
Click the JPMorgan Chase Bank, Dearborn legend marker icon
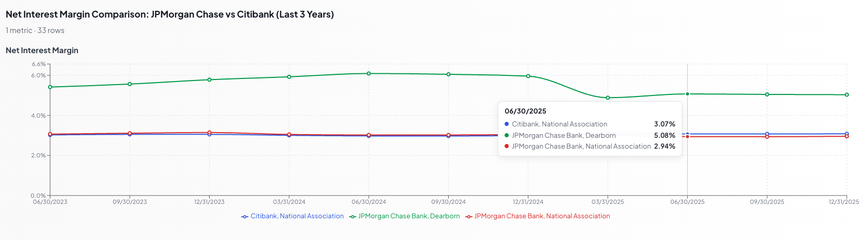[353, 217]
